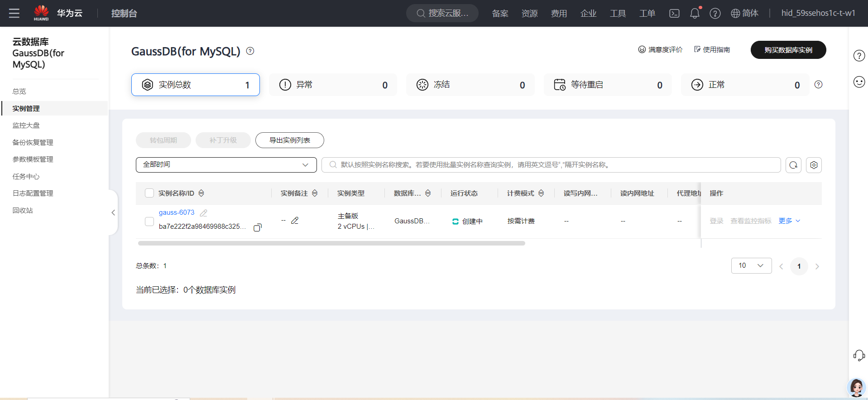Collapse the left sidebar panel
868x400 pixels.
click(x=113, y=212)
